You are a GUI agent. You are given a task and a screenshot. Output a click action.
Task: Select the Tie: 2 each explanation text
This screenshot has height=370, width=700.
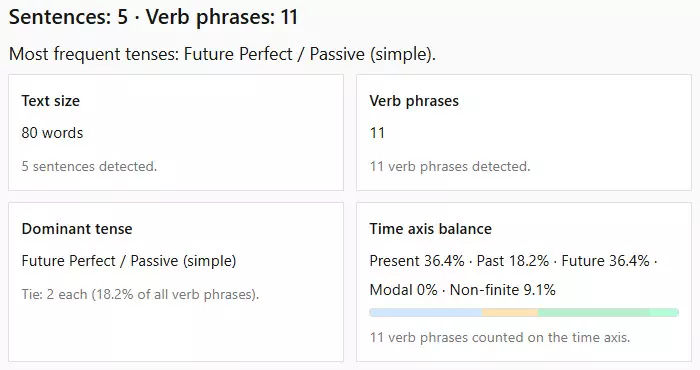click(x=140, y=295)
